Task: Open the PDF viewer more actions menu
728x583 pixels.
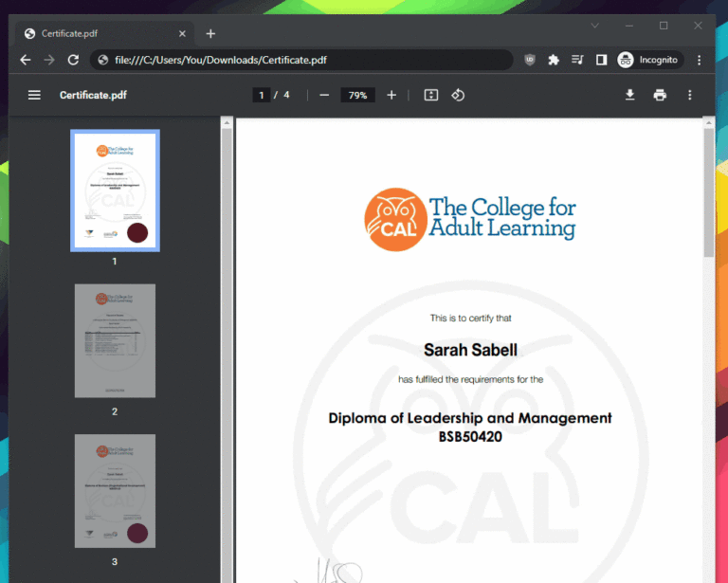Action: click(x=690, y=95)
